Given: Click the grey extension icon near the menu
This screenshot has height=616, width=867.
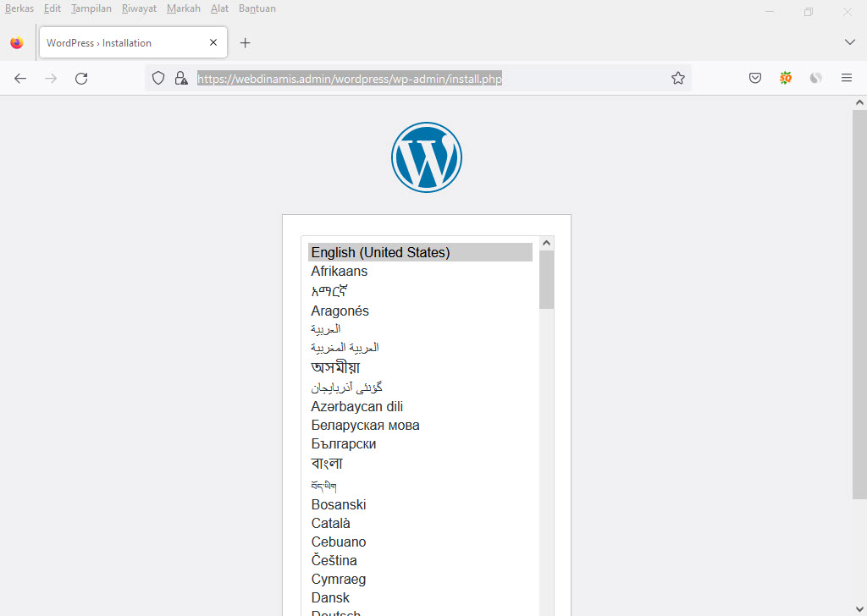Looking at the screenshot, I should pos(815,78).
